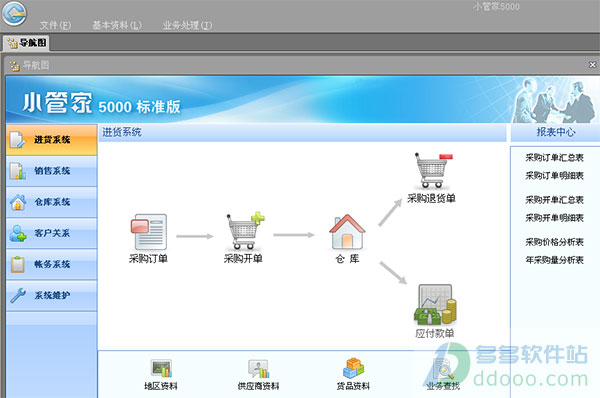Click the 销售系统 sidebar chart icon
Image resolution: width=600 pixels, height=398 pixels.
click(18, 171)
